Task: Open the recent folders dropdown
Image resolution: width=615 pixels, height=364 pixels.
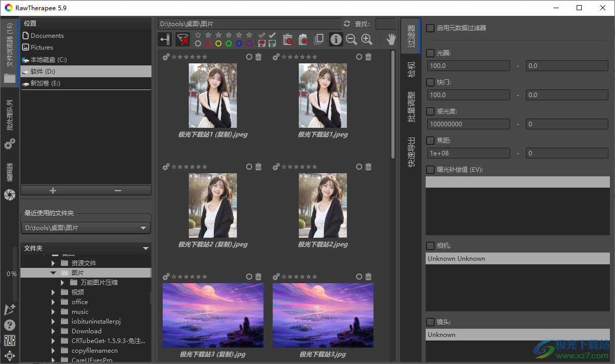Action: click(86, 228)
